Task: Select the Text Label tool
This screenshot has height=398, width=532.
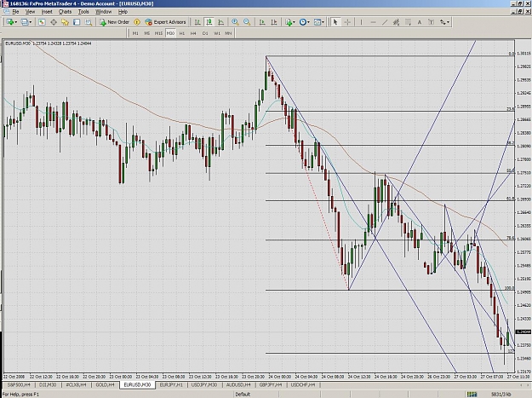Action: (431, 22)
